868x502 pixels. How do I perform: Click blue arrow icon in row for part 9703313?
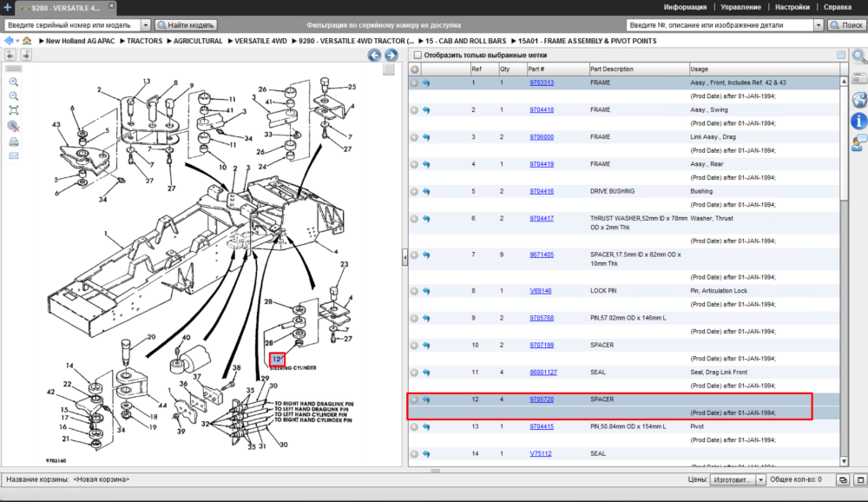tap(426, 83)
